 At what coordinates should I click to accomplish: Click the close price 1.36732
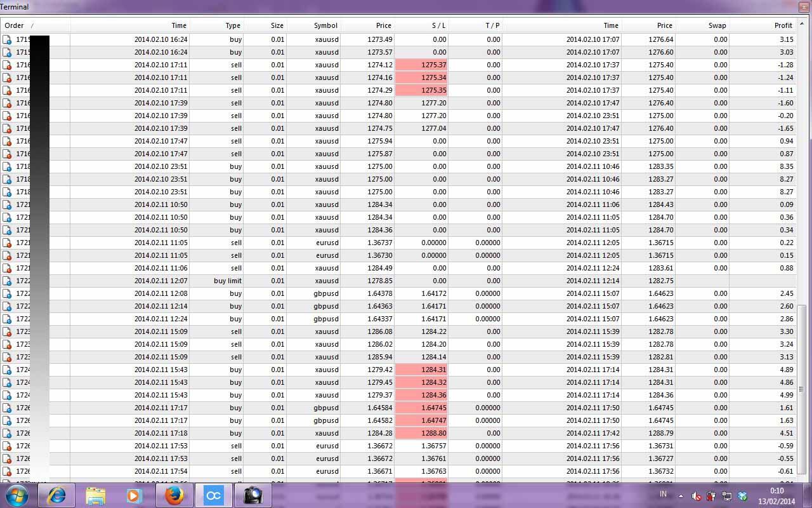point(661,471)
